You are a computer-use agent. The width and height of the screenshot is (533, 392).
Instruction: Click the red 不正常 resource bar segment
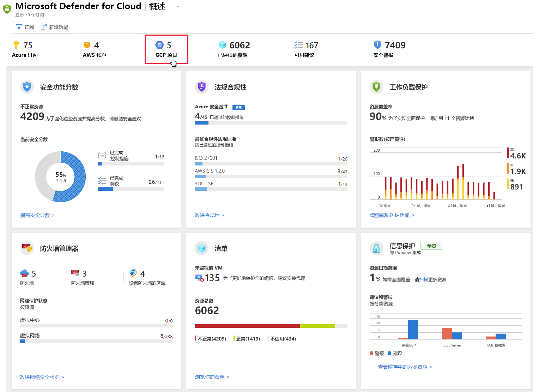click(247, 326)
